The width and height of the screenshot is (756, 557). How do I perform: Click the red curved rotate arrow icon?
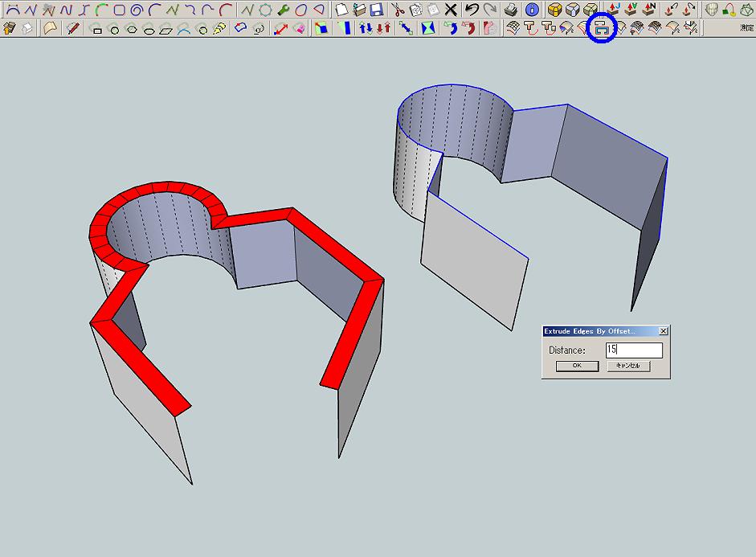[x=468, y=28]
